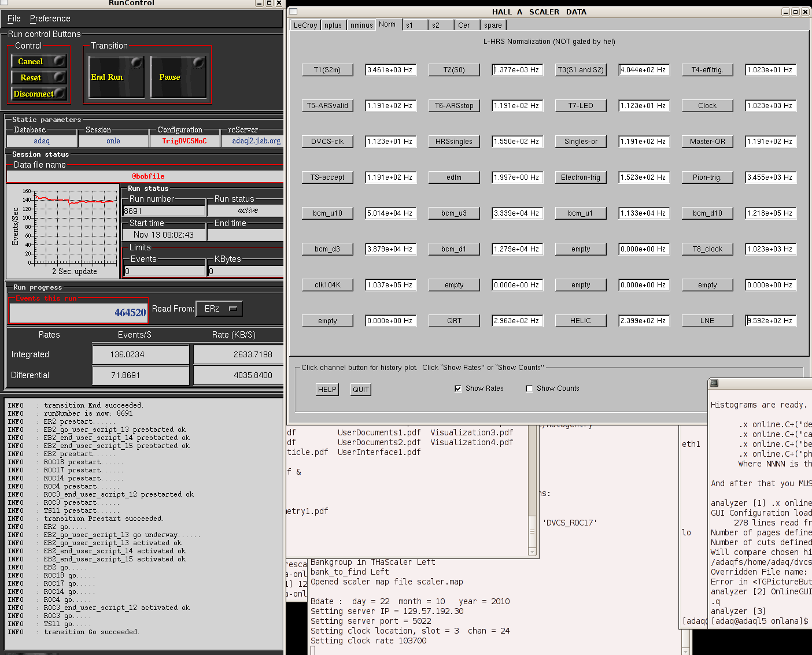Click the events per second rate graph
Image resolution: width=812 pixels, height=655 pixels.
[x=62, y=231]
